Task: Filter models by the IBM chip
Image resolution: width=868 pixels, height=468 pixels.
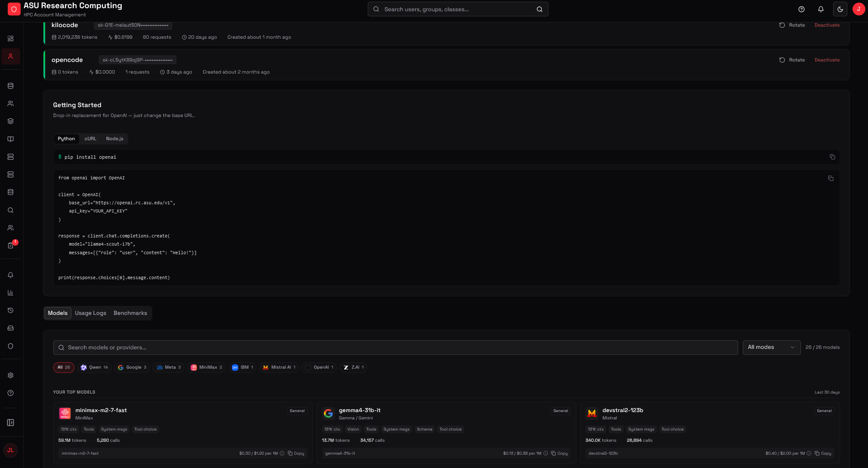Action: point(243,367)
